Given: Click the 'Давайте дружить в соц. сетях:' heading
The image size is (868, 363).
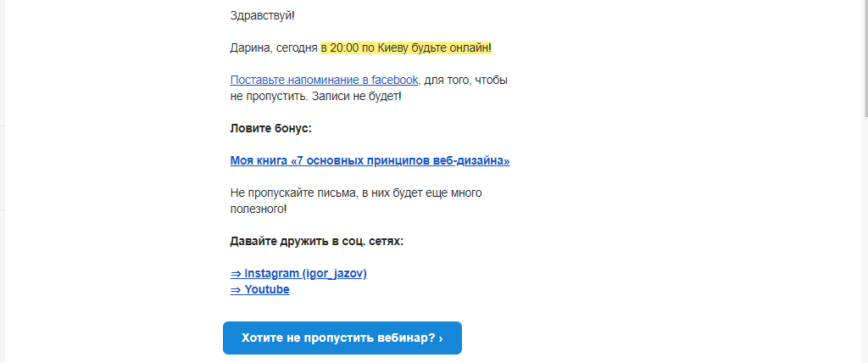Looking at the screenshot, I should click(316, 241).
